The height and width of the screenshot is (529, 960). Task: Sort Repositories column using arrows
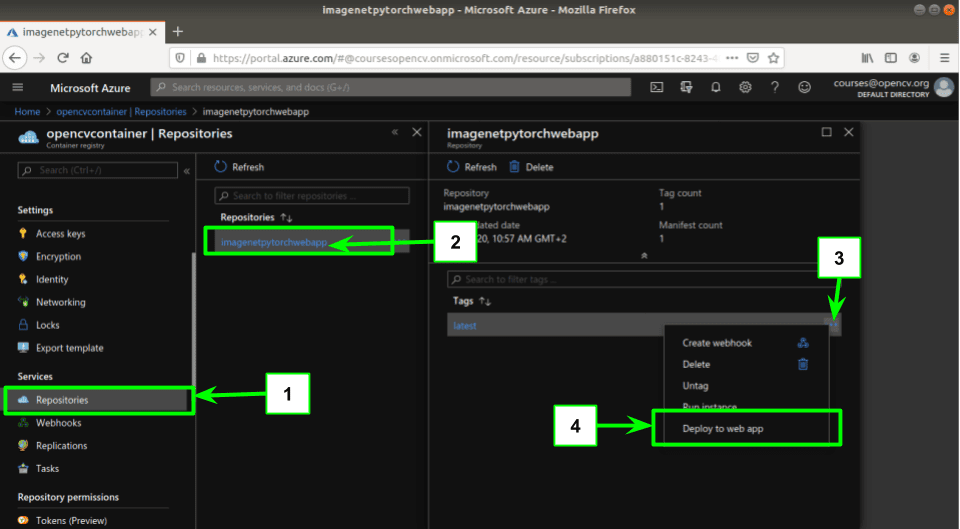[x=287, y=217]
